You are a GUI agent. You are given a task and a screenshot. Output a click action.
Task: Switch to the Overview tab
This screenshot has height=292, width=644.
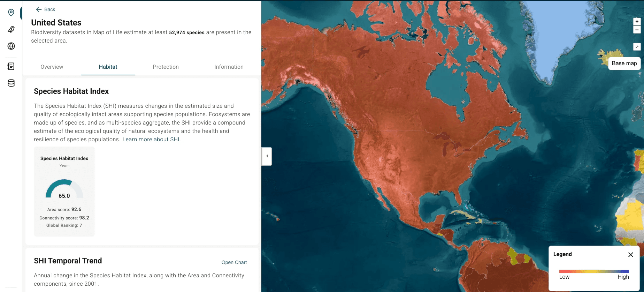(52, 67)
